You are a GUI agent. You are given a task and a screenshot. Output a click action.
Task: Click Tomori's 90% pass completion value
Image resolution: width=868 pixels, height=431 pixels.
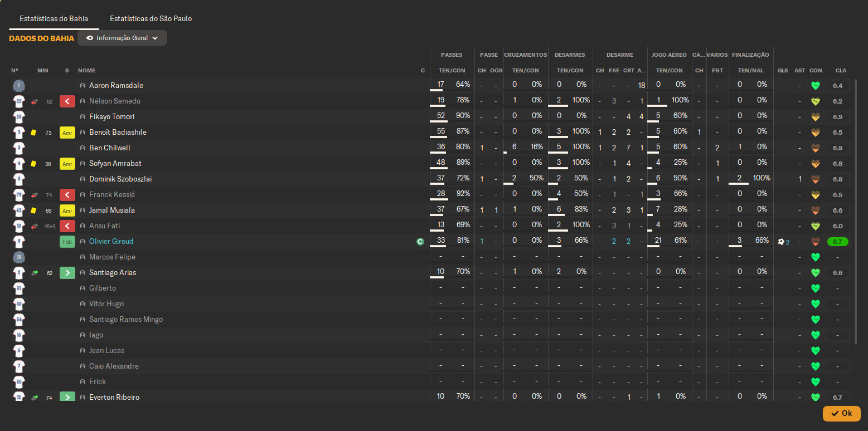pos(463,116)
